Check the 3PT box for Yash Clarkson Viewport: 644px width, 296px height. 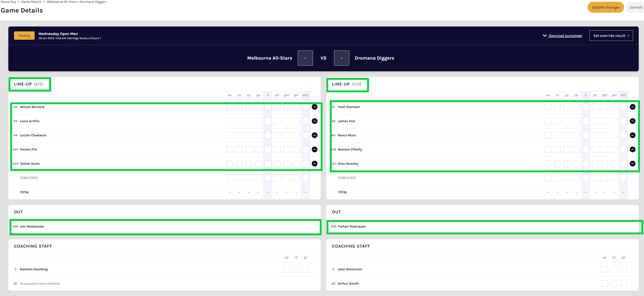tap(614, 107)
